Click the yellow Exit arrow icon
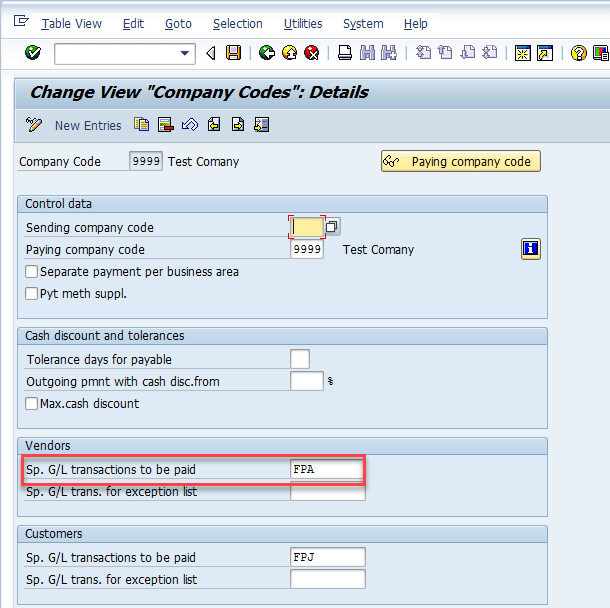Image resolution: width=610 pixels, height=608 pixels. tap(289, 53)
